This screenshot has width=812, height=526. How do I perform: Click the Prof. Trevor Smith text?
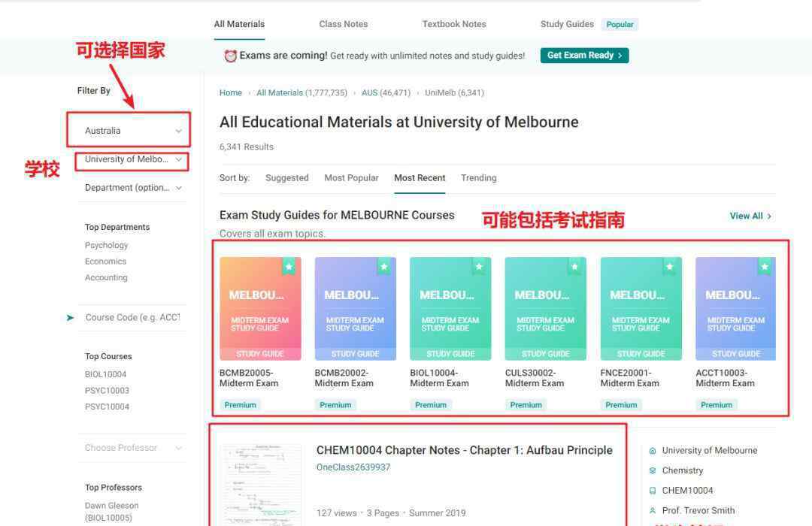pos(698,510)
